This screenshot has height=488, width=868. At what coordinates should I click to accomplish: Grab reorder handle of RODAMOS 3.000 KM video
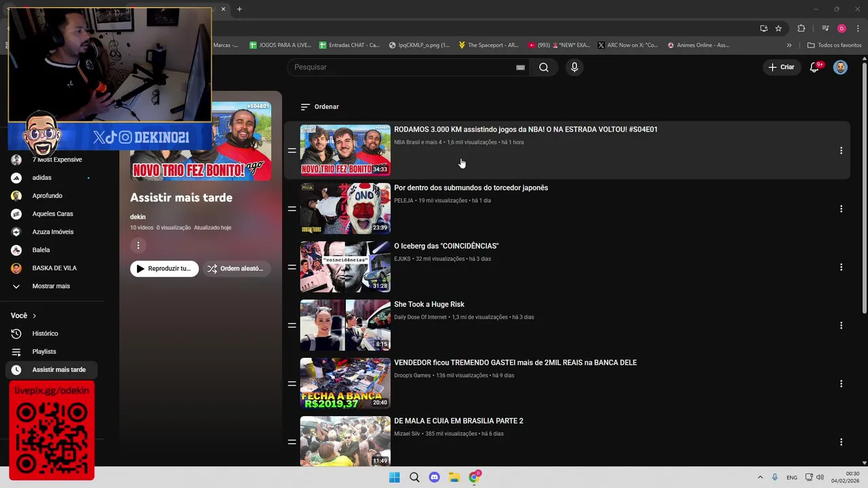(x=292, y=150)
